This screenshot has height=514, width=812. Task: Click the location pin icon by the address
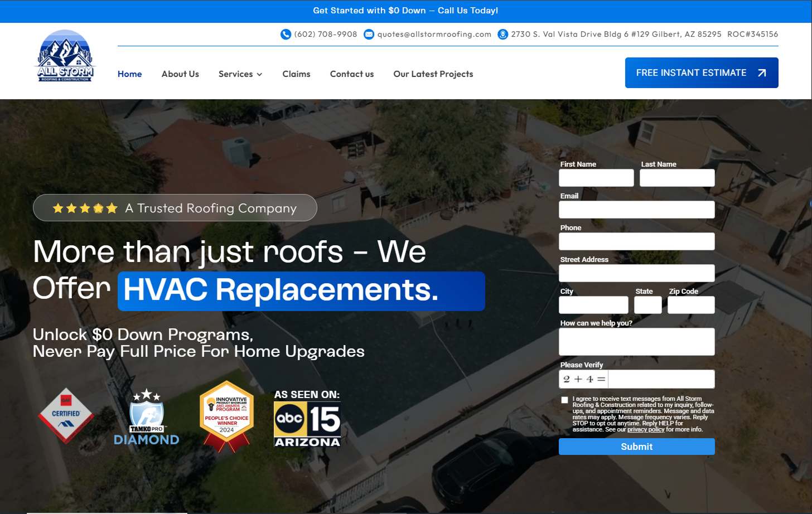coord(502,35)
